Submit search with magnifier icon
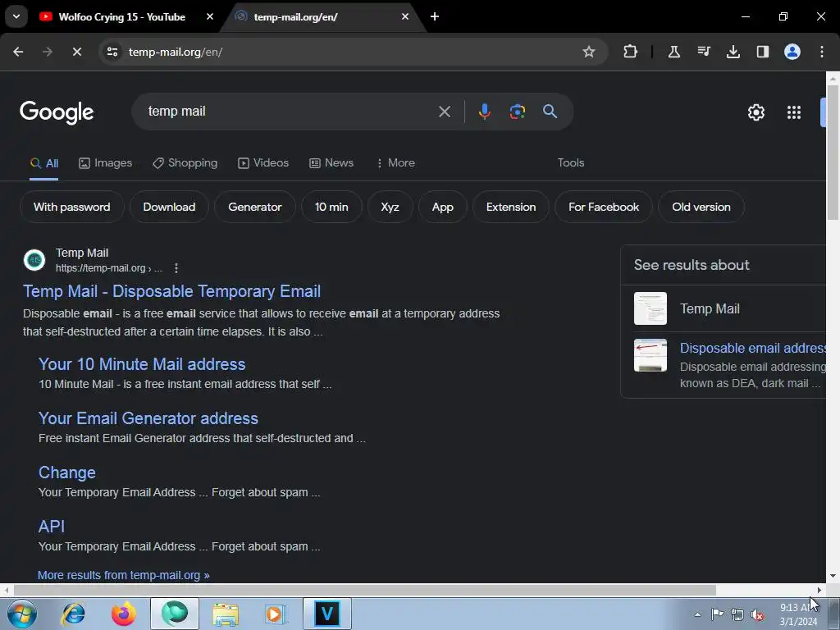Image resolution: width=840 pixels, height=630 pixels. [x=550, y=112]
